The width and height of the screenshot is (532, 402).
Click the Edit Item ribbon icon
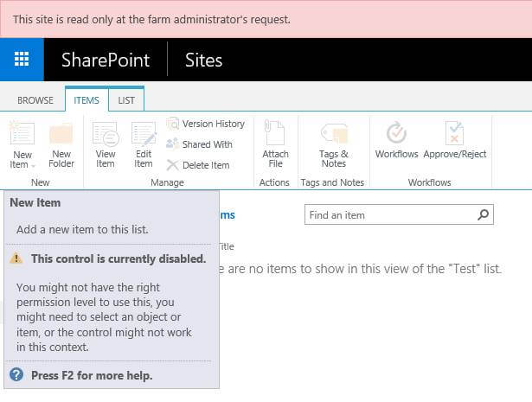click(144, 136)
